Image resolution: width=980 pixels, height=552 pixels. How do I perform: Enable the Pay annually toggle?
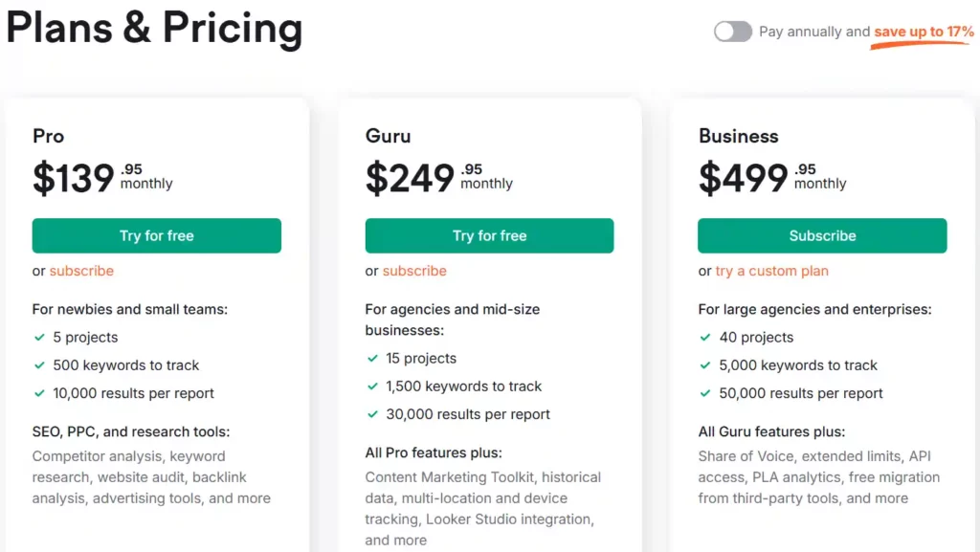point(733,32)
